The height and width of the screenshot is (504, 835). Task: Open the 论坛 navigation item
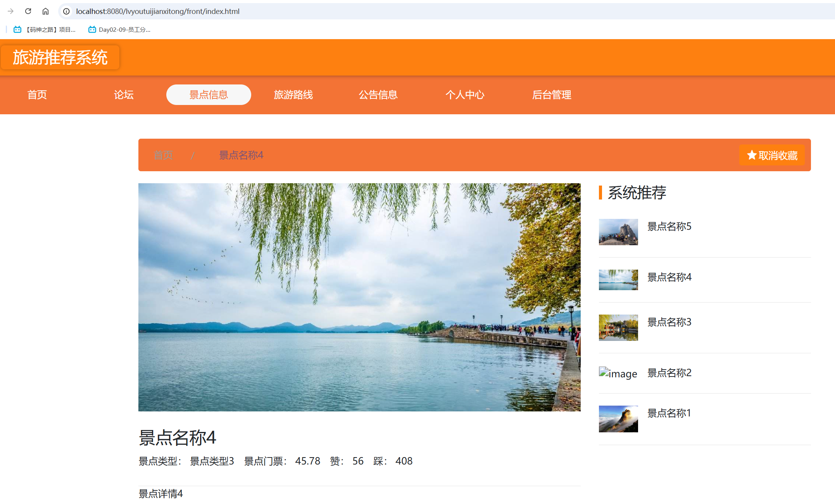tap(124, 95)
